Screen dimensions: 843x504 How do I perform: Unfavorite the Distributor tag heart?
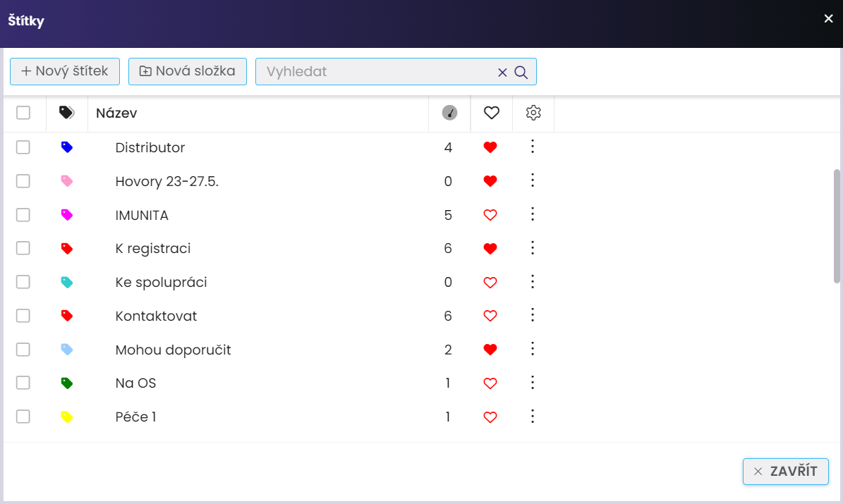pos(490,147)
